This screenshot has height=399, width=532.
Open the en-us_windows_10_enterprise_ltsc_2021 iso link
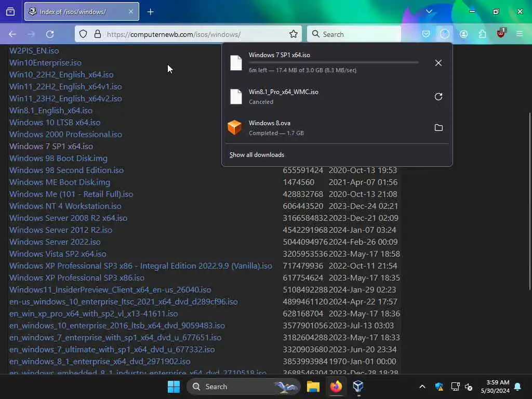click(123, 302)
